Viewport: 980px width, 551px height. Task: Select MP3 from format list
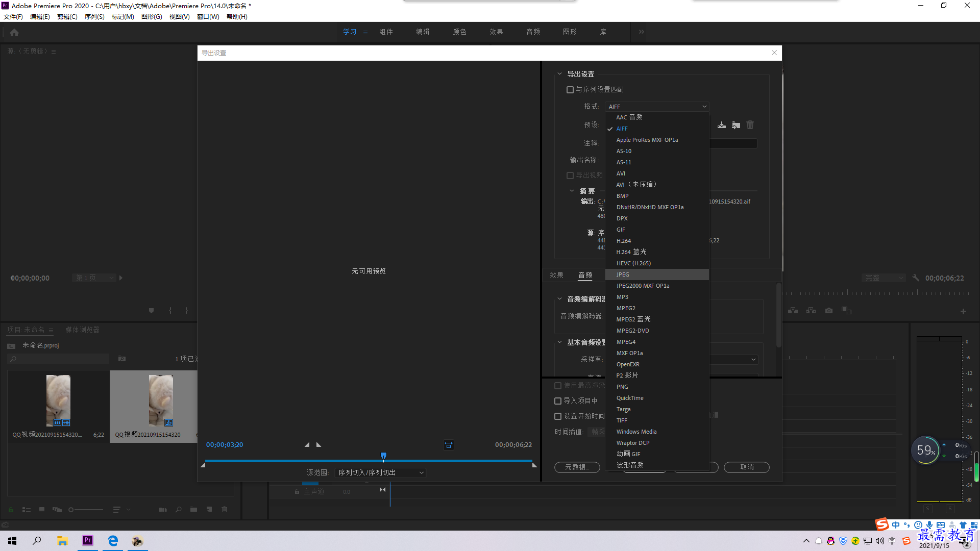click(657, 297)
